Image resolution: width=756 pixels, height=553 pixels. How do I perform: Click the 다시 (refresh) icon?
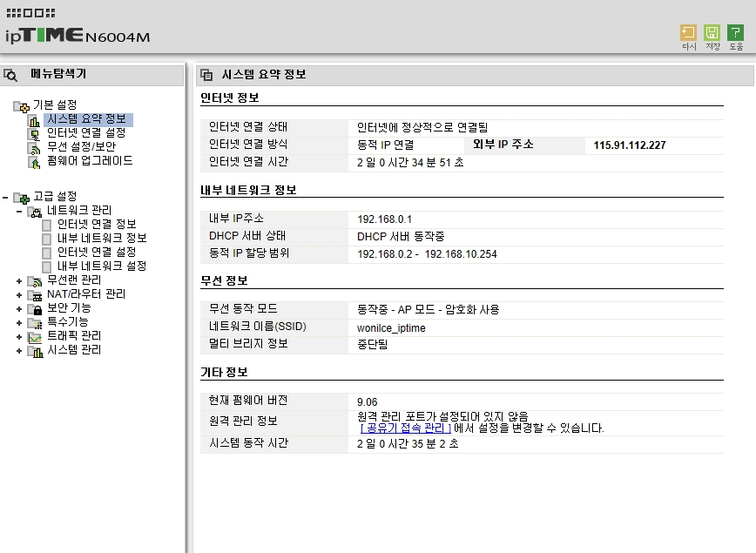click(688, 32)
